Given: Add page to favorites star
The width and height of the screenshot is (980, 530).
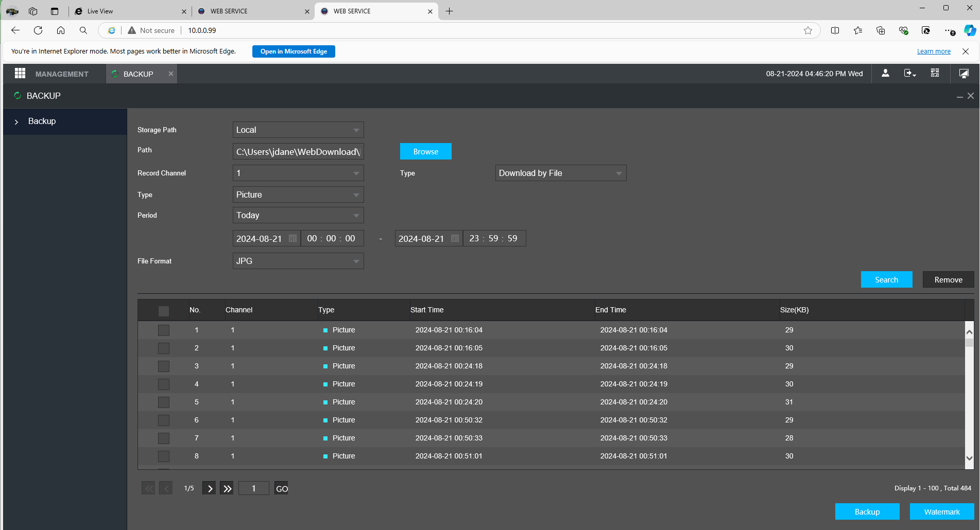Looking at the screenshot, I should point(808,30).
